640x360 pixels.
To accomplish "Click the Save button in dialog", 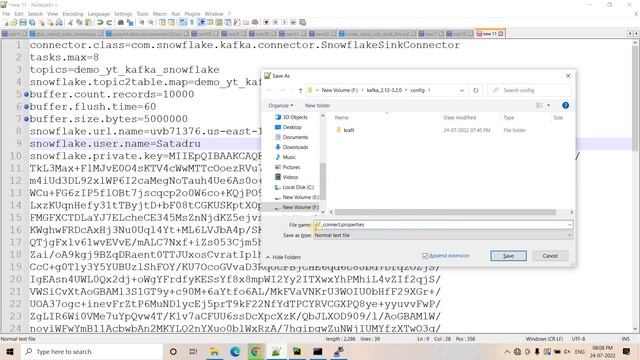I will 508,256.
